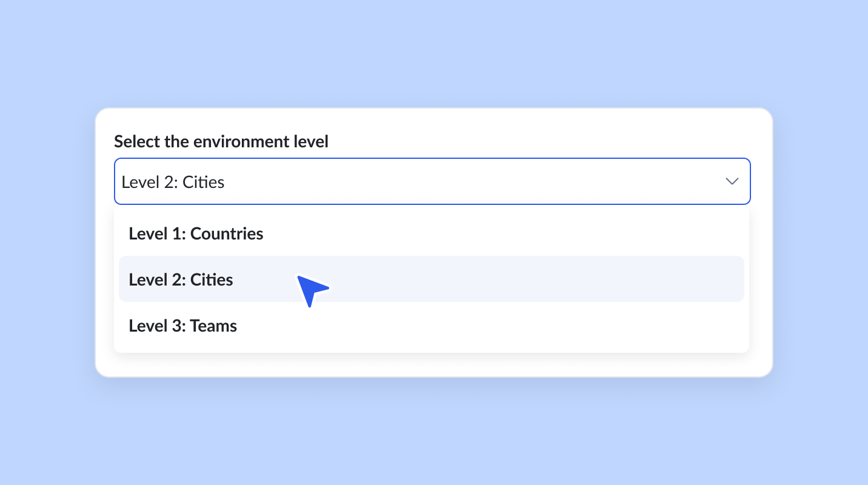
Task: Click the environment level select field
Action: 432,181
